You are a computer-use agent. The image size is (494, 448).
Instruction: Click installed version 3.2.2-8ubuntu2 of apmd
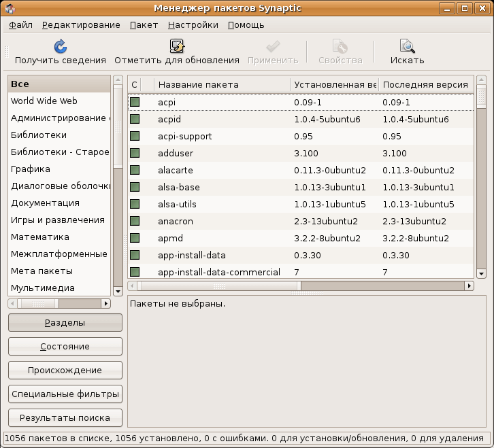pyautogui.click(x=327, y=238)
